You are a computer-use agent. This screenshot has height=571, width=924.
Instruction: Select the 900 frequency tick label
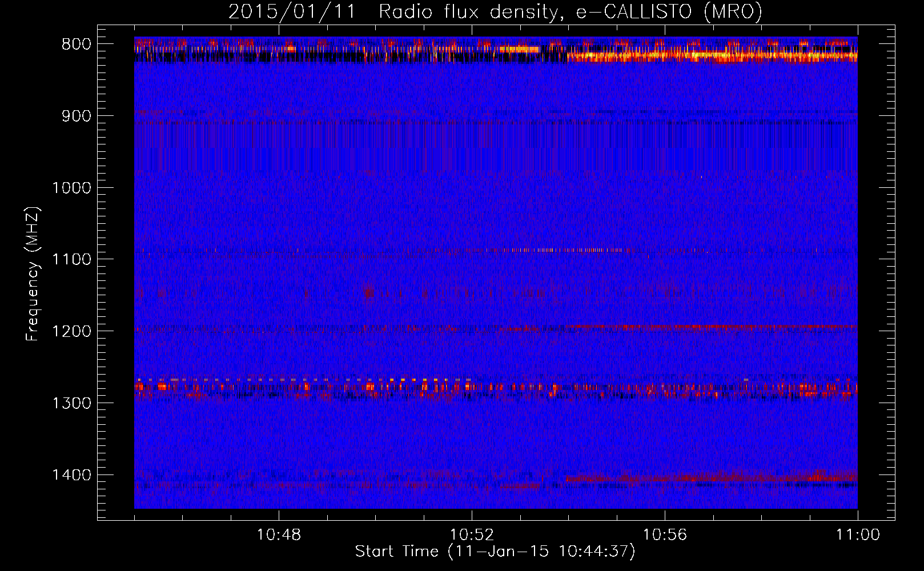[x=77, y=116]
